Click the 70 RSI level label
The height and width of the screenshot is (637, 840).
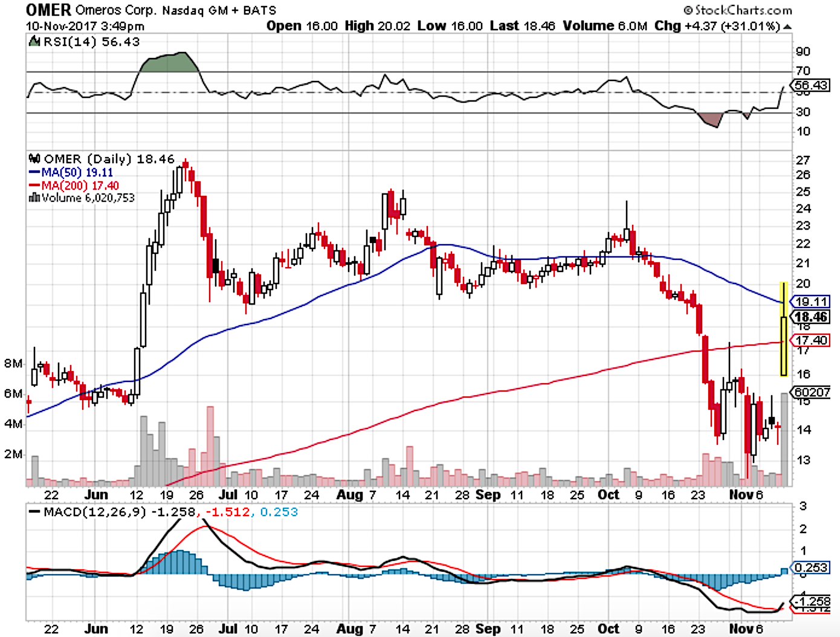tap(803, 71)
